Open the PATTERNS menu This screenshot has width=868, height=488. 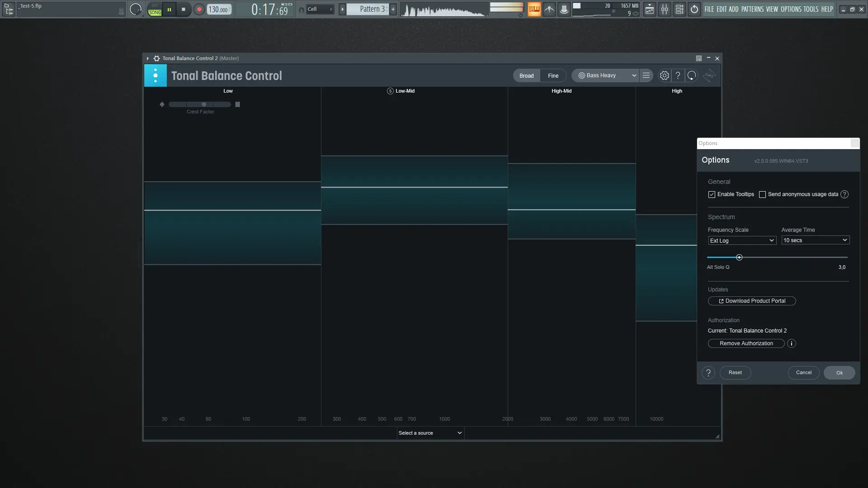(x=752, y=9)
